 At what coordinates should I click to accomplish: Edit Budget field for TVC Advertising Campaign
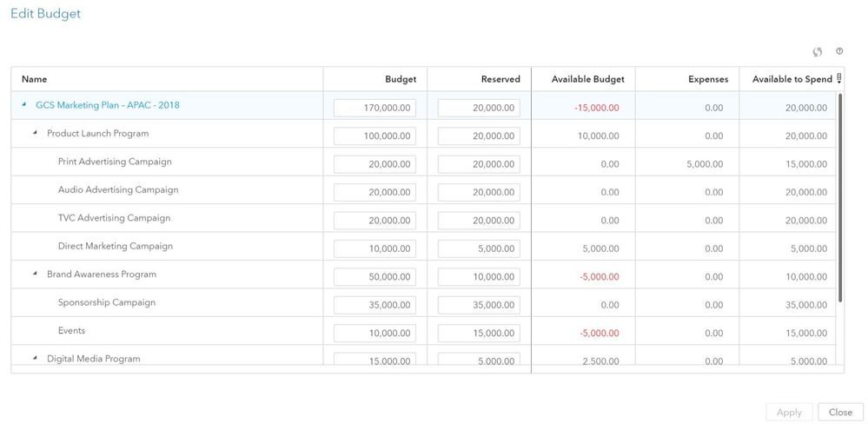374,221
